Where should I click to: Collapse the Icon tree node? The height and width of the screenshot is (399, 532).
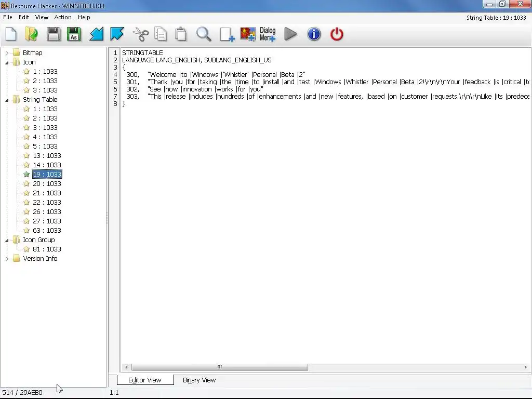coord(7,62)
